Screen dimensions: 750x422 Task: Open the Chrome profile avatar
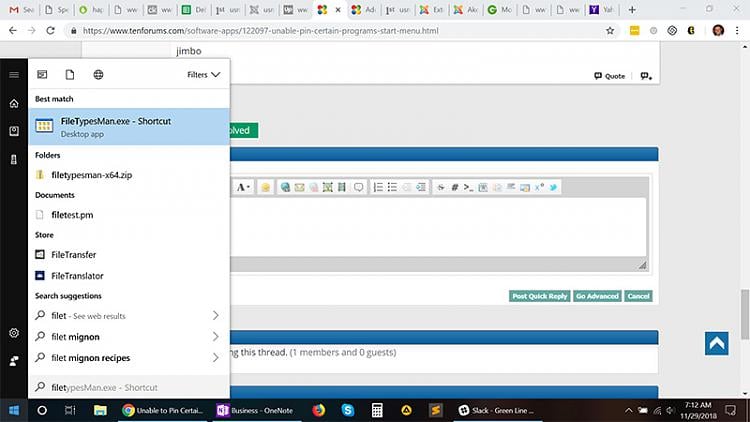(x=718, y=31)
